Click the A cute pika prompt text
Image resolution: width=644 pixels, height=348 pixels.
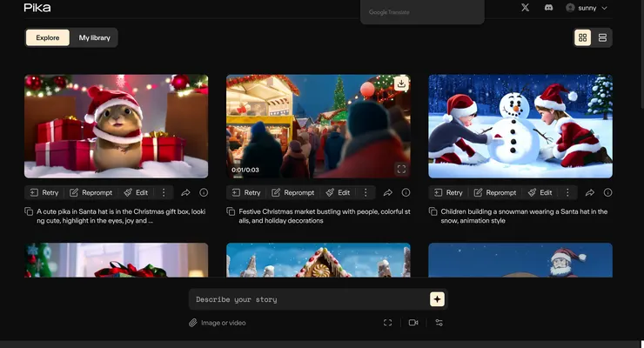point(121,217)
